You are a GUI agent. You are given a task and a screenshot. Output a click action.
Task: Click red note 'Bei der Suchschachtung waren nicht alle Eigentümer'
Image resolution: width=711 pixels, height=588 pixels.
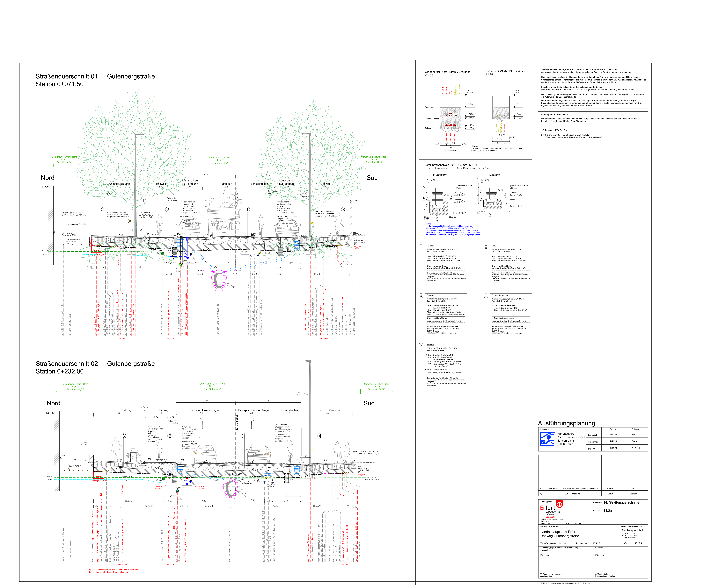[113, 570]
